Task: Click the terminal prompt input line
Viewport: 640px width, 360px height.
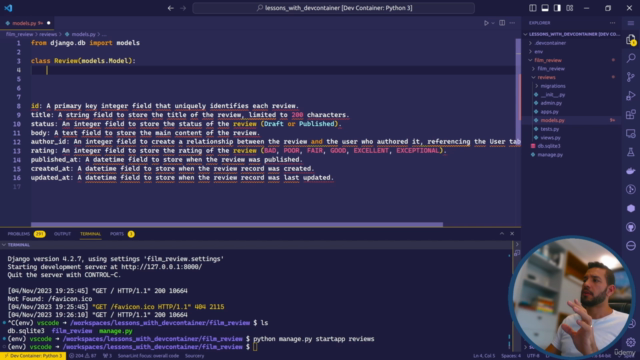Action: coord(256,347)
